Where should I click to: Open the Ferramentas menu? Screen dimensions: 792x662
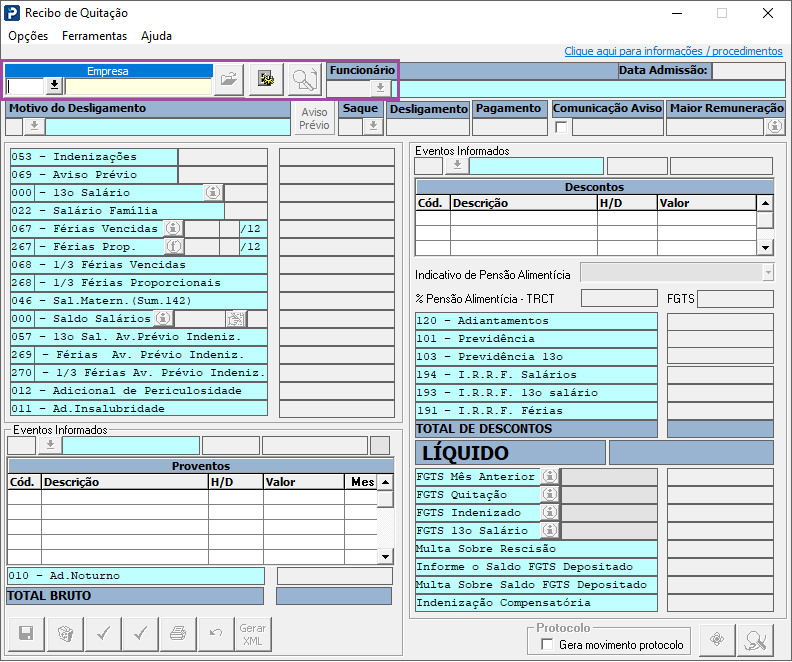pyautogui.click(x=94, y=36)
